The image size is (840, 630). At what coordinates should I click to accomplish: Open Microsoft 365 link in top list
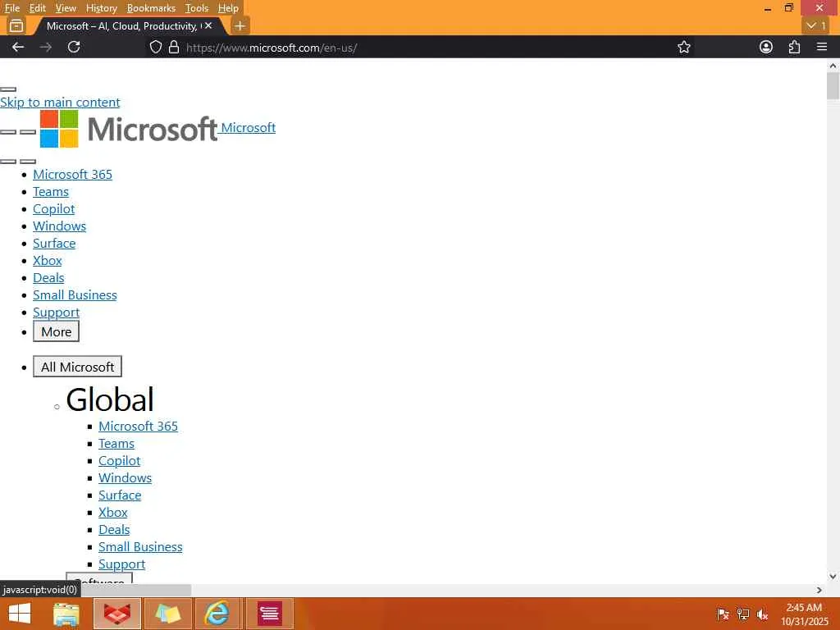point(72,175)
